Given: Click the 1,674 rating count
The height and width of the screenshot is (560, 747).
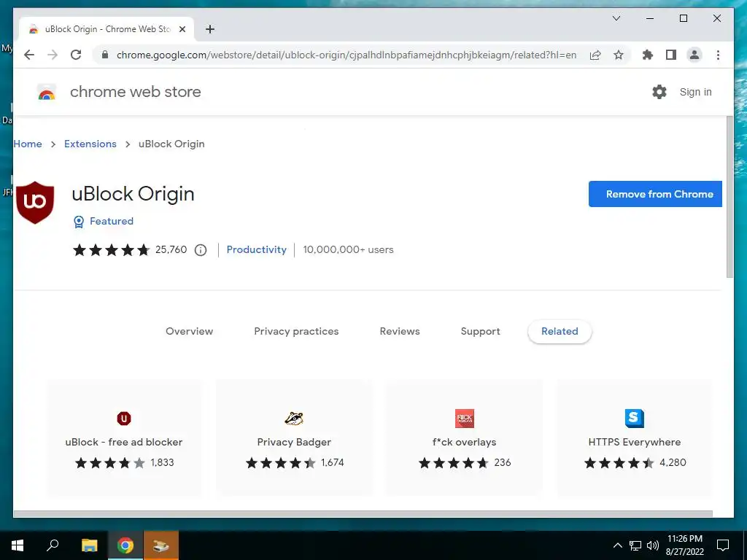Looking at the screenshot, I should pos(332,462).
